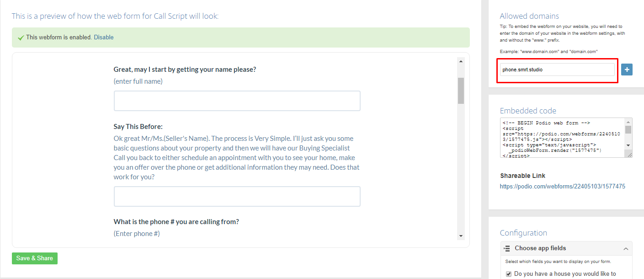644x279 pixels.
Task: Click inside the embedded code textarea
Action: point(562,137)
